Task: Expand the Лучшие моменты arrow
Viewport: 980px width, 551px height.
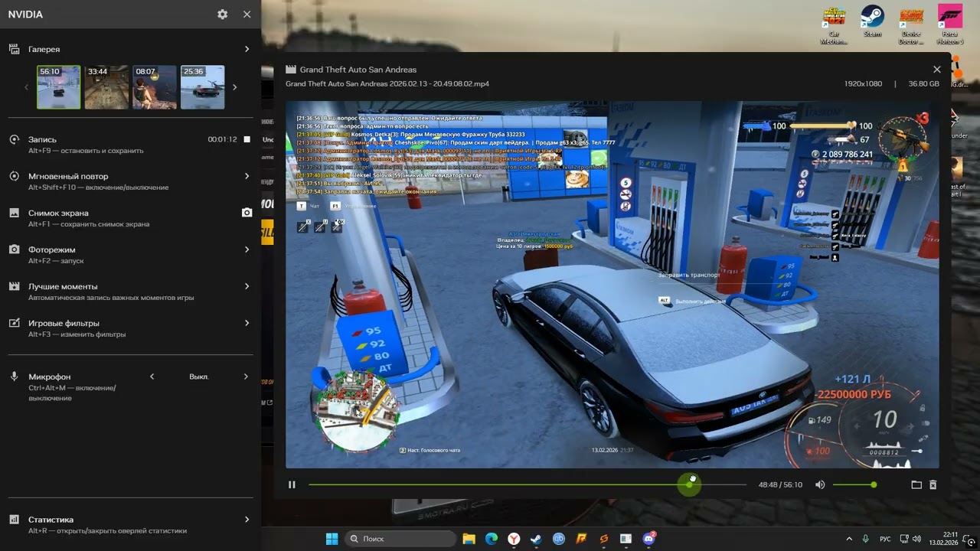Action: click(x=247, y=286)
